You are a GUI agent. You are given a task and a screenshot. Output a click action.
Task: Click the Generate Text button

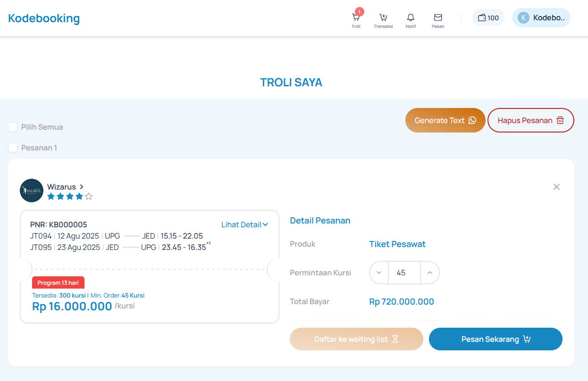click(445, 120)
